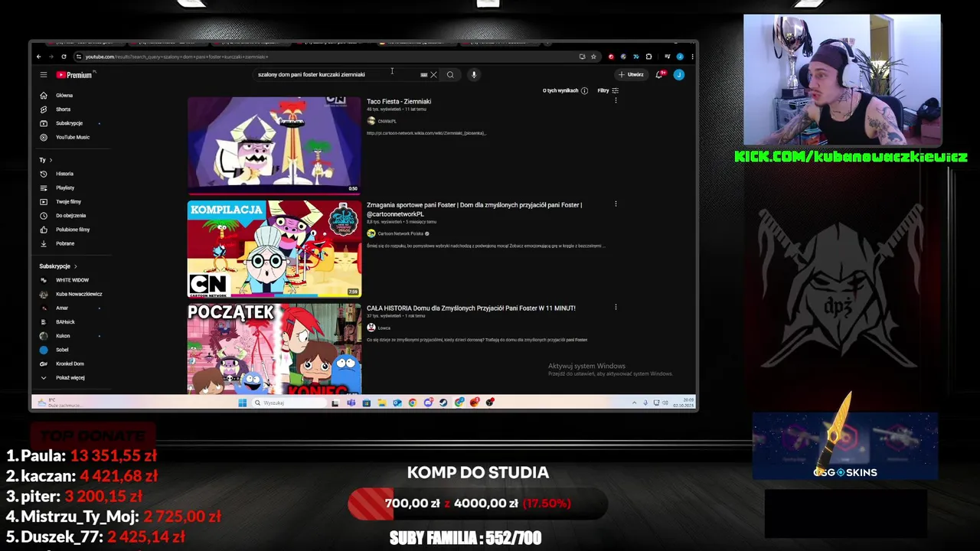Open the Windows Start button
Image resolution: width=980 pixels, height=551 pixels.
point(243,403)
